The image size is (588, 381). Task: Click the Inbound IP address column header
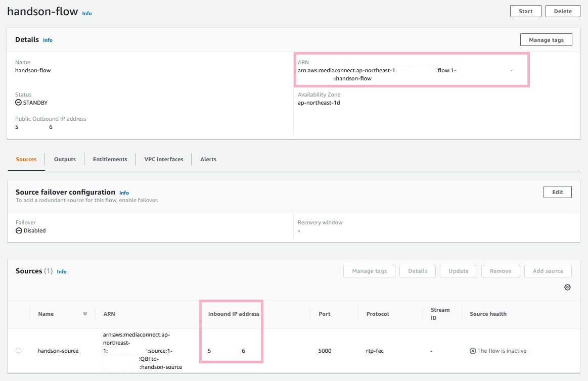(x=234, y=314)
